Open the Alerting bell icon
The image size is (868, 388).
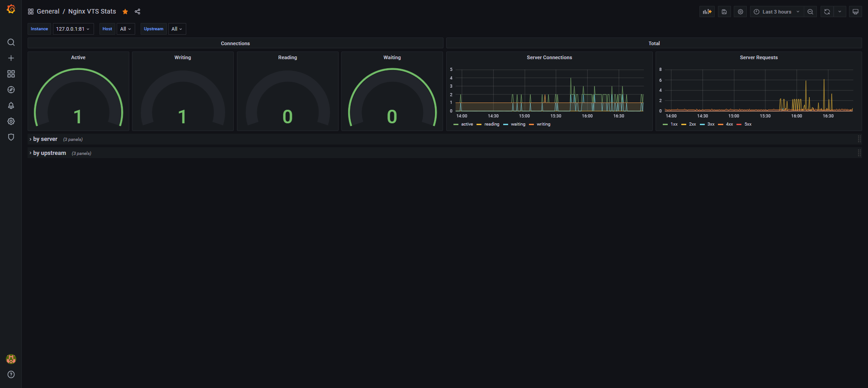pyautogui.click(x=11, y=106)
